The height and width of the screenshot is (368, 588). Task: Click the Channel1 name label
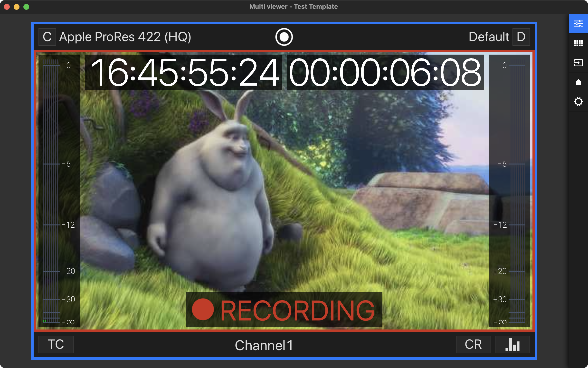tap(264, 345)
